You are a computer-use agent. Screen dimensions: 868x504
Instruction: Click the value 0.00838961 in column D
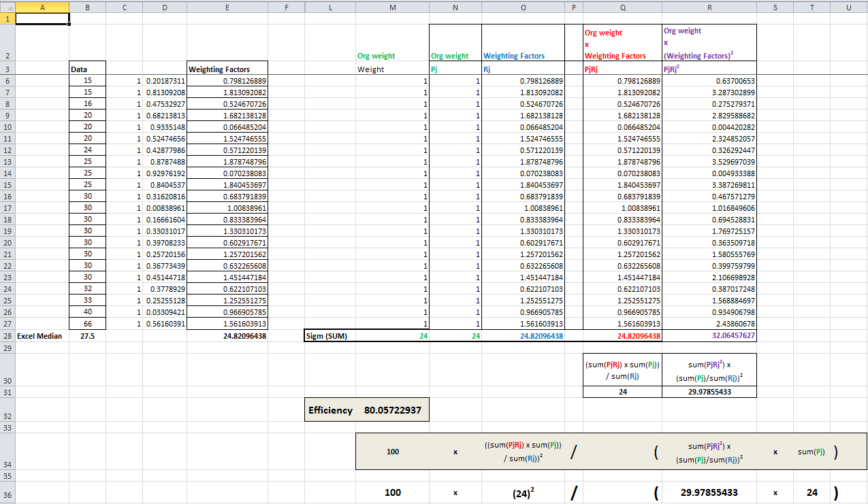pos(165,208)
